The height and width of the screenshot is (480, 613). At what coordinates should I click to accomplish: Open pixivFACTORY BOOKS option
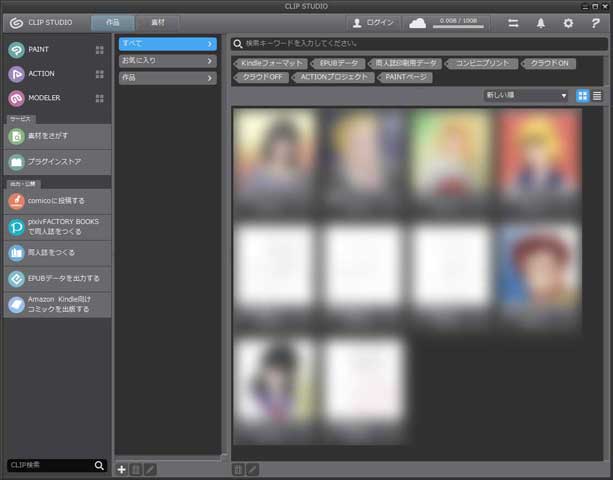pyautogui.click(x=57, y=227)
